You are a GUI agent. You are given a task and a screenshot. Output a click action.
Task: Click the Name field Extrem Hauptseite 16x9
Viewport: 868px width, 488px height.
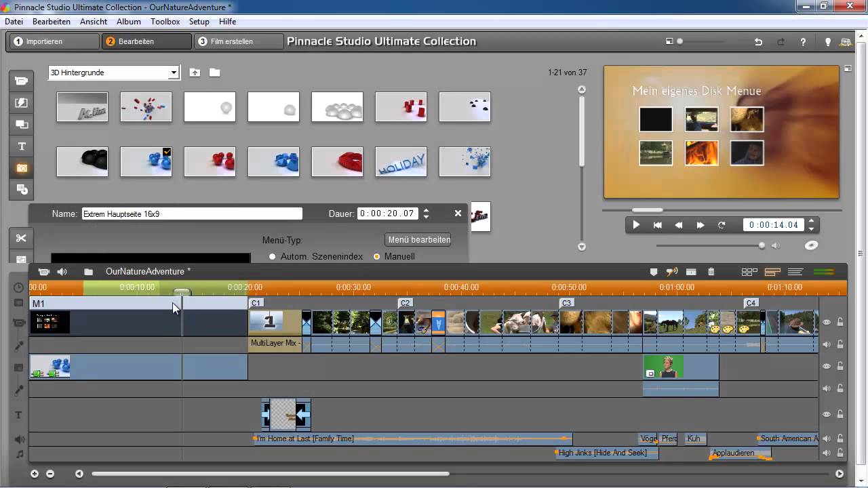click(192, 213)
